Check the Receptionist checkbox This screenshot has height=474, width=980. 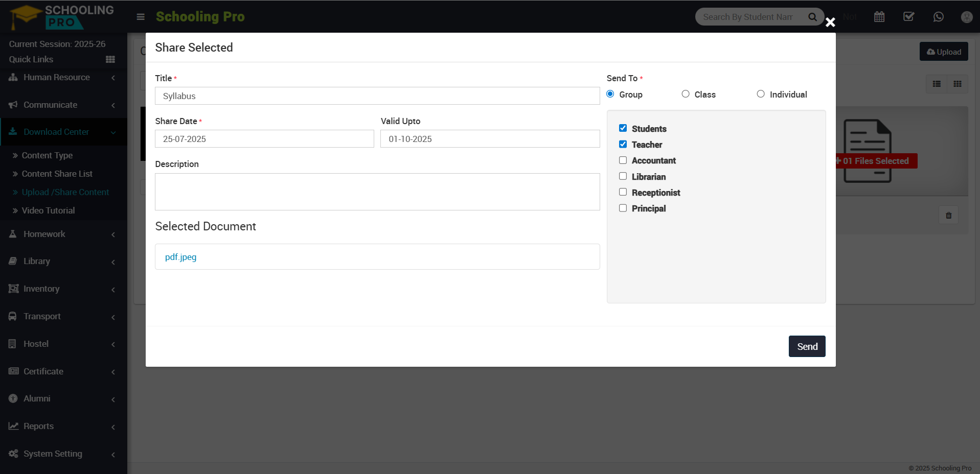pos(623,192)
